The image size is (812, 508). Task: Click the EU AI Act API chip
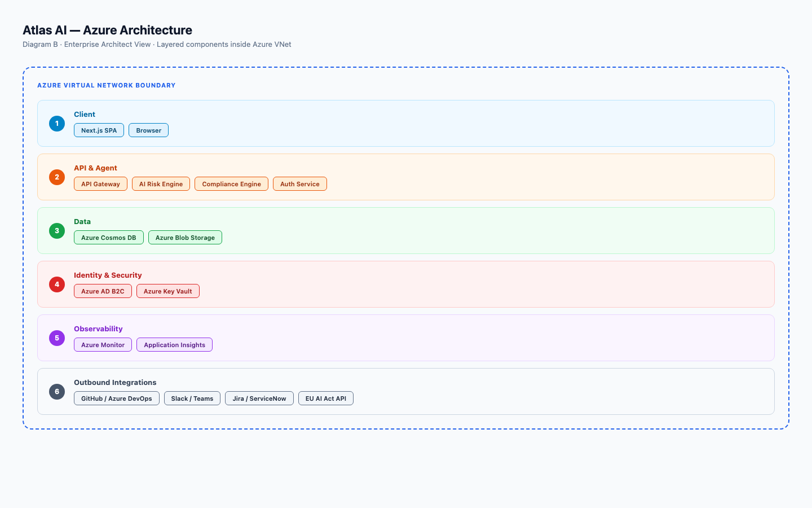click(x=326, y=398)
